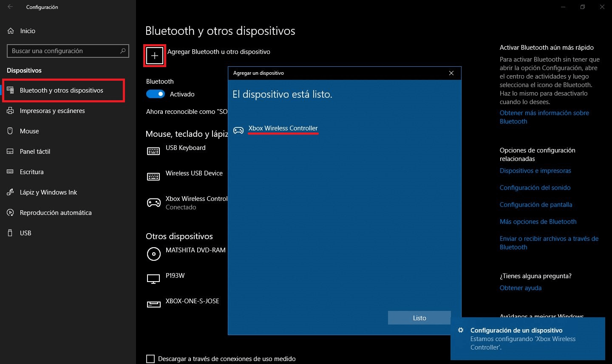Click the Wireless USB Device keyboard icon
The height and width of the screenshot is (364, 612).
(153, 177)
